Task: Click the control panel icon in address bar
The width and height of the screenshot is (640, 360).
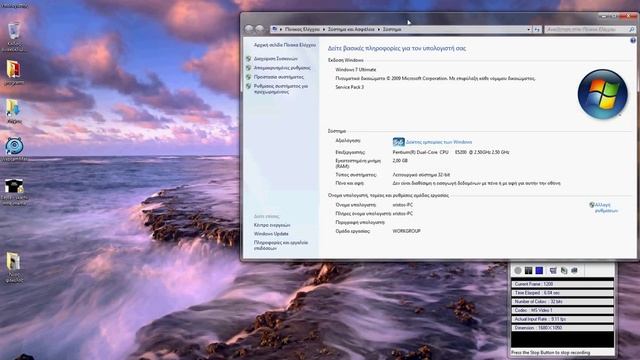Action: [275, 29]
